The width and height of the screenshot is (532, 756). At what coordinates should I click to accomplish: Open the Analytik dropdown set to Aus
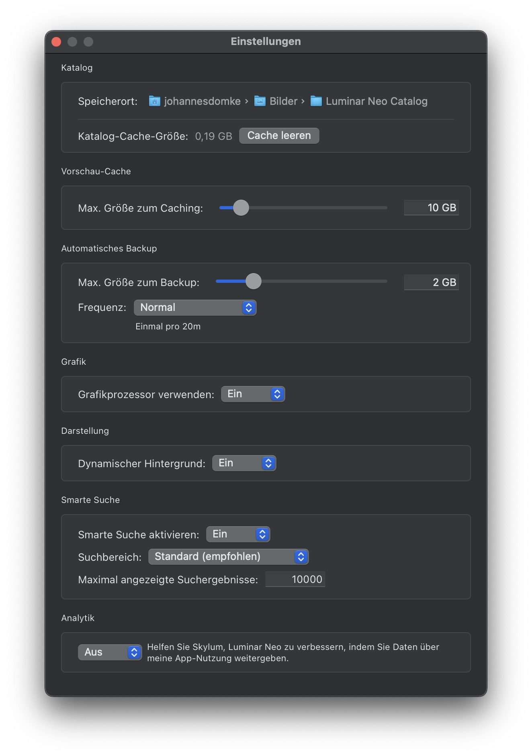tap(110, 652)
